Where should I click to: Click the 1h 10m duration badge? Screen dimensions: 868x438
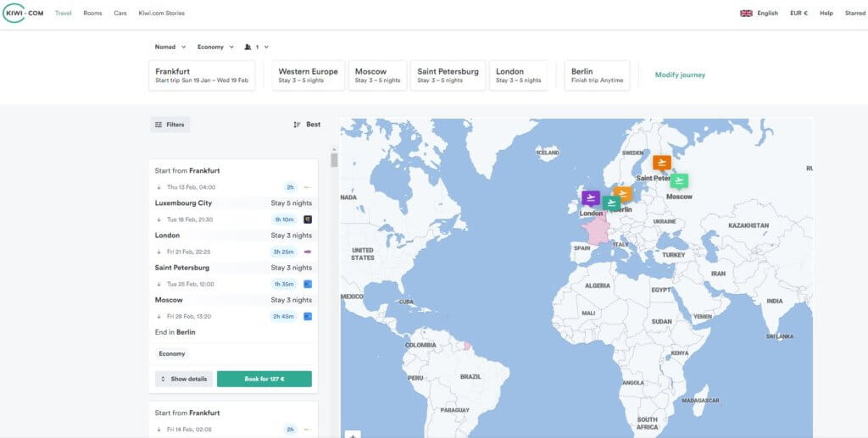tap(285, 219)
